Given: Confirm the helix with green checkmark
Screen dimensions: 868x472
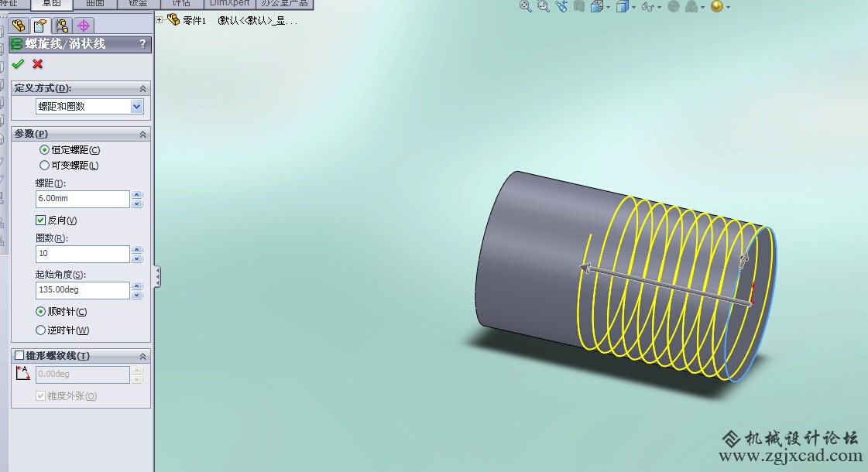Looking at the screenshot, I should coord(18,64).
